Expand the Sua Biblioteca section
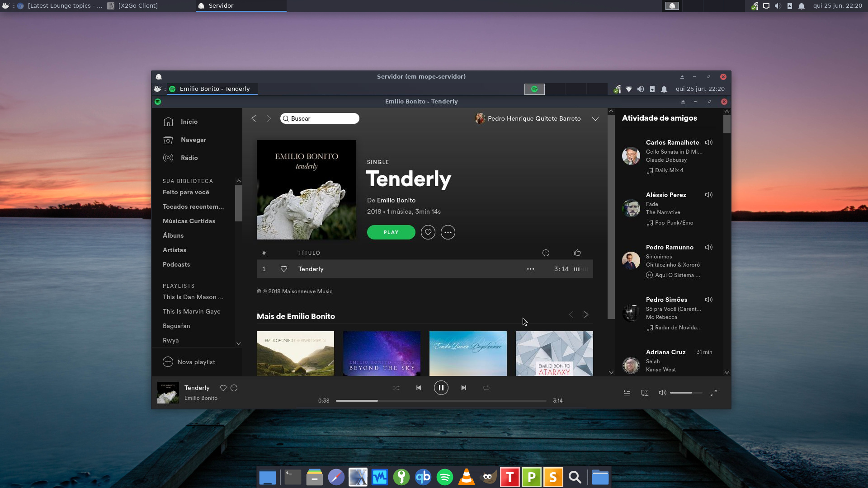The width and height of the screenshot is (868, 488). click(238, 181)
